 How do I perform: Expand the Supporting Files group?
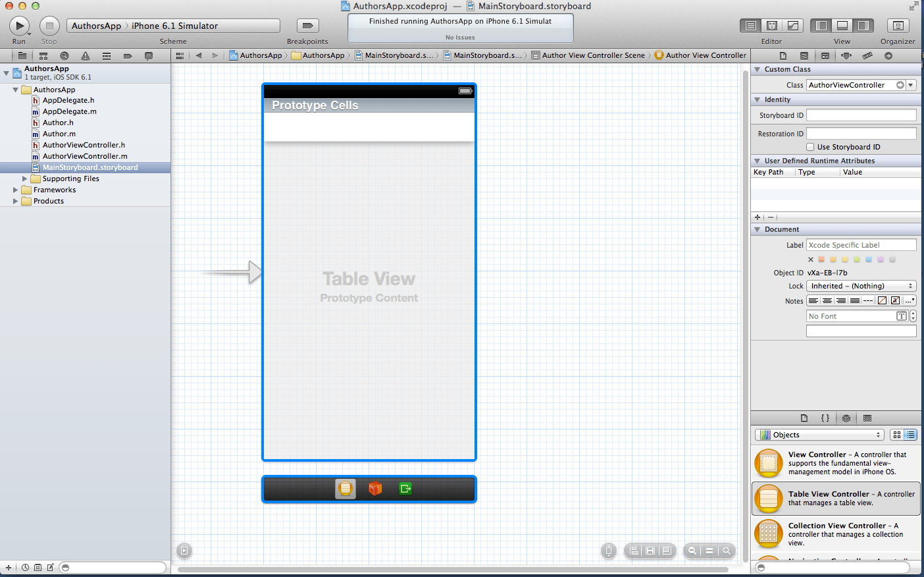click(25, 179)
